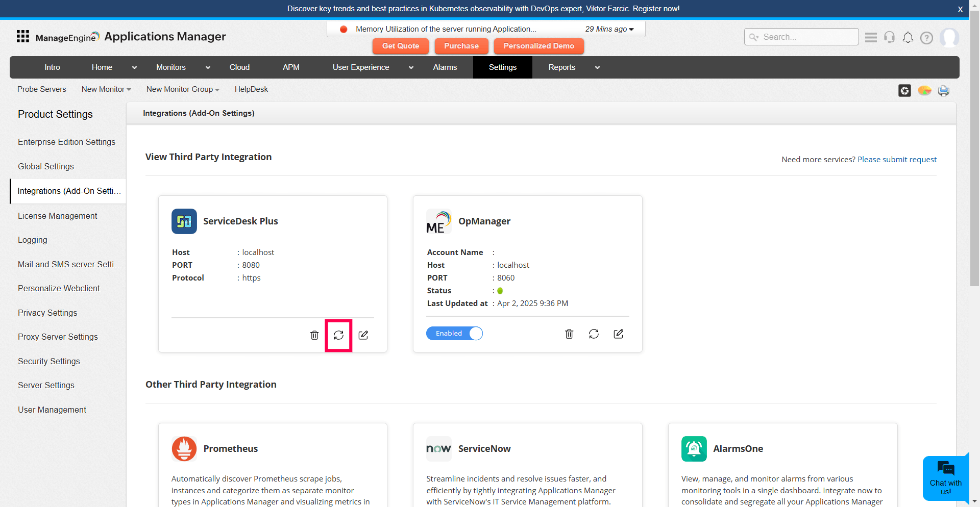Click the Get Quote button
This screenshot has width=980, height=507.
tap(401, 46)
